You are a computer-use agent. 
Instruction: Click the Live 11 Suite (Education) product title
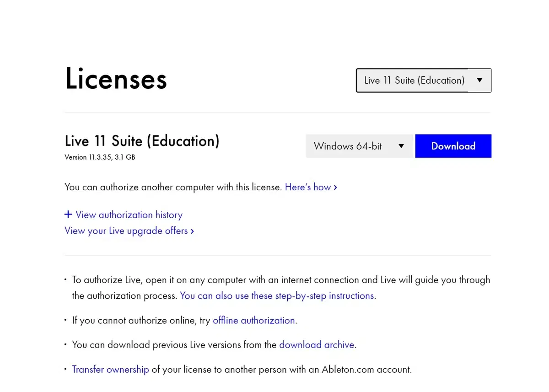click(x=142, y=141)
